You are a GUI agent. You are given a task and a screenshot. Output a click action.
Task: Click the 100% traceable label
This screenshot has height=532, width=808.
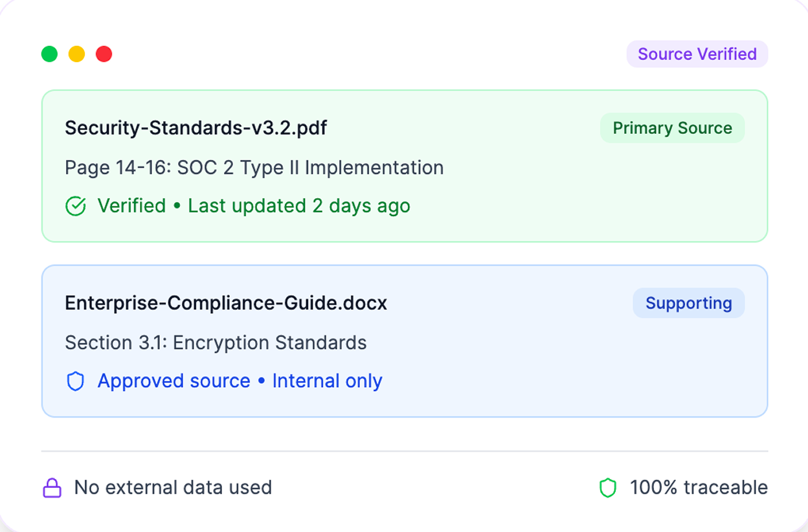click(699, 487)
